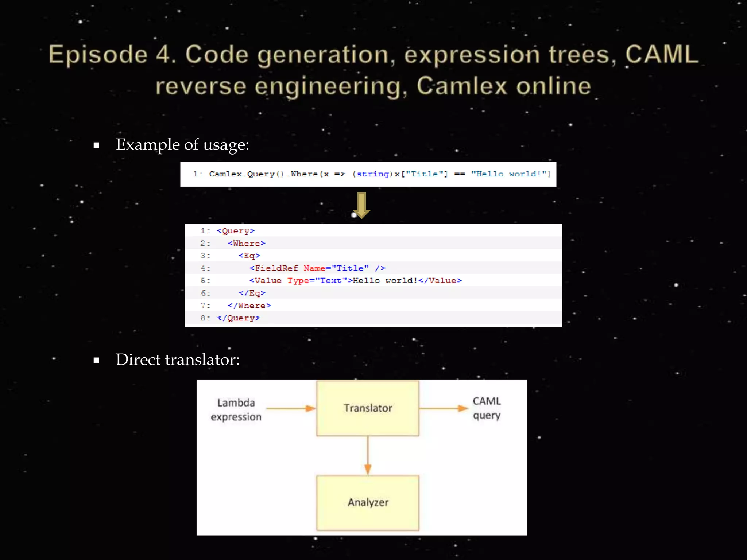Screen dimensions: 747x560
Task: Click the arrow from Lambda expression to Translator
Action: [291, 408]
